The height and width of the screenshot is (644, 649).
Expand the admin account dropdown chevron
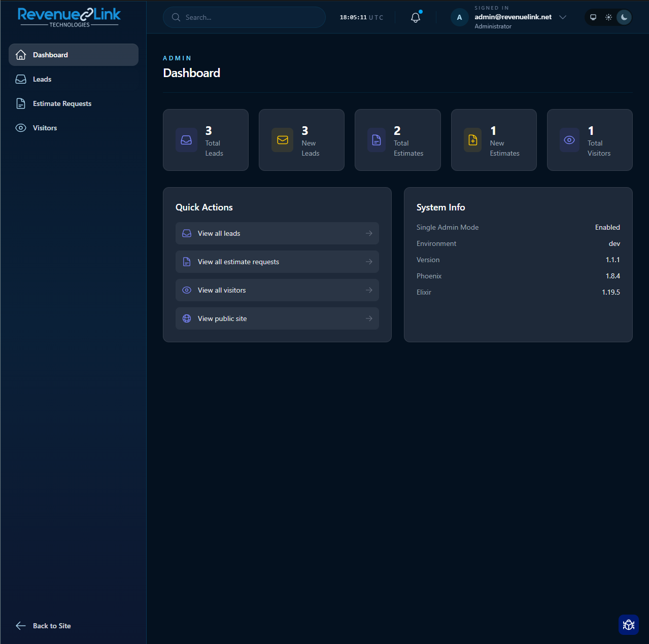[563, 17]
